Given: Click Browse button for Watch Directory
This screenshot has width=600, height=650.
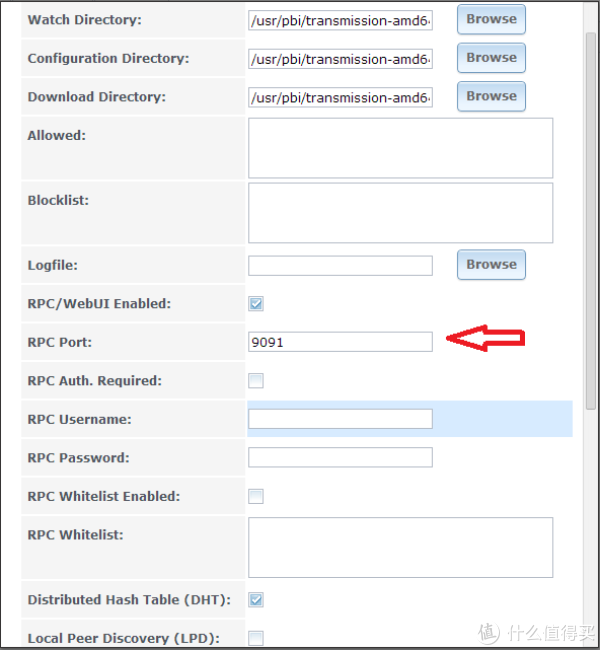Looking at the screenshot, I should (x=491, y=19).
